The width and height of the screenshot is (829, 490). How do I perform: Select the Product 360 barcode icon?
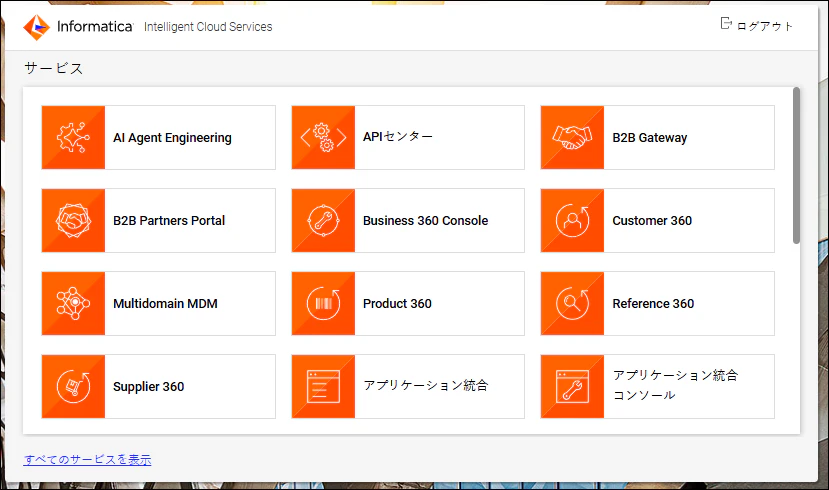[323, 303]
